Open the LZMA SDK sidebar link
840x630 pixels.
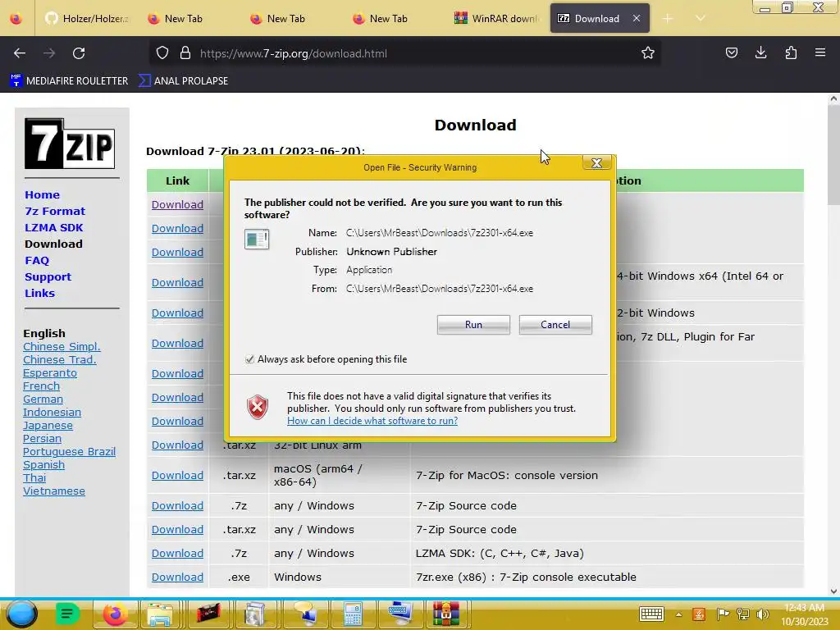pyautogui.click(x=53, y=228)
